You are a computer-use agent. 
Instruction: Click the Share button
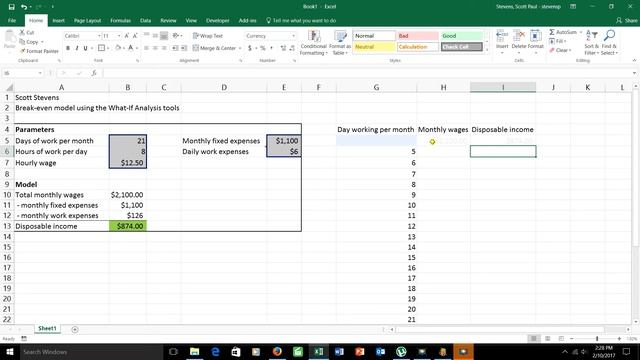(x=627, y=20)
